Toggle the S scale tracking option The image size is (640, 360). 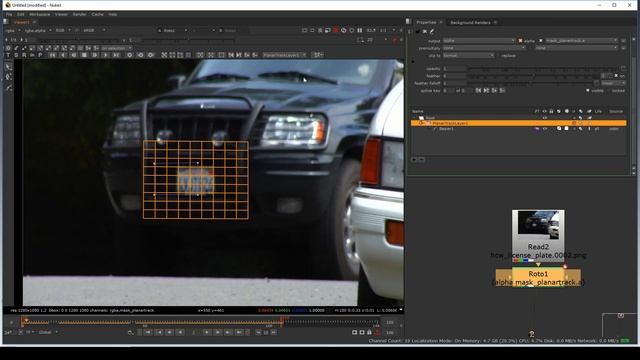point(16,55)
